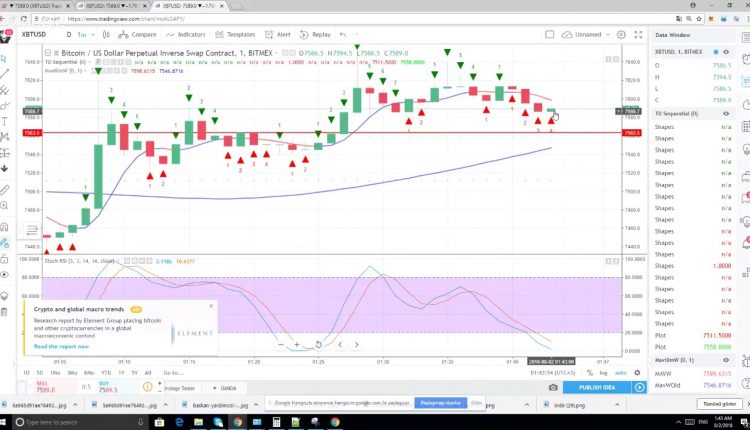Open the chart layout selector square
This screenshot has height=430, width=750.
point(550,34)
